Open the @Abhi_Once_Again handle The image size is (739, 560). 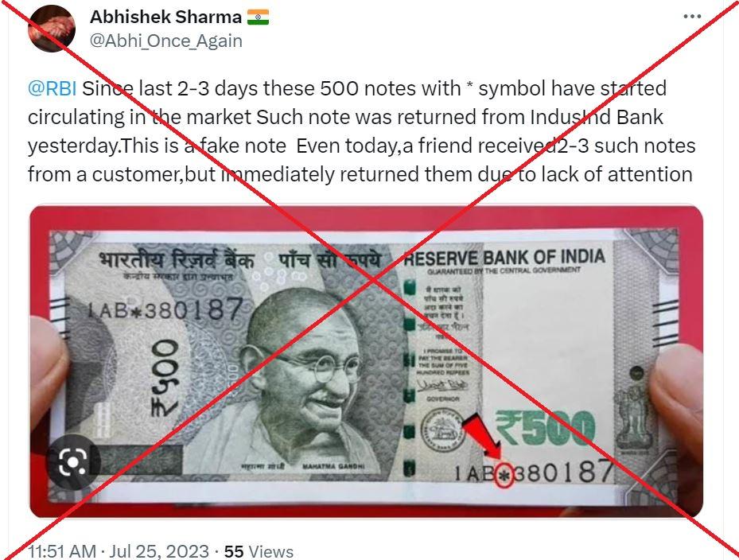coord(166,41)
